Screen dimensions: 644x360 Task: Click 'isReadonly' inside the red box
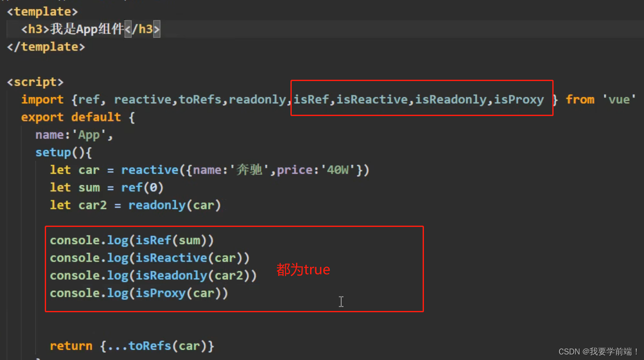pyautogui.click(x=450, y=99)
